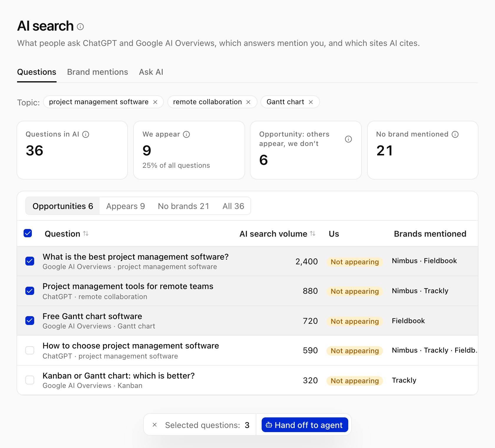Open info icon for We appear card

[x=187, y=135]
